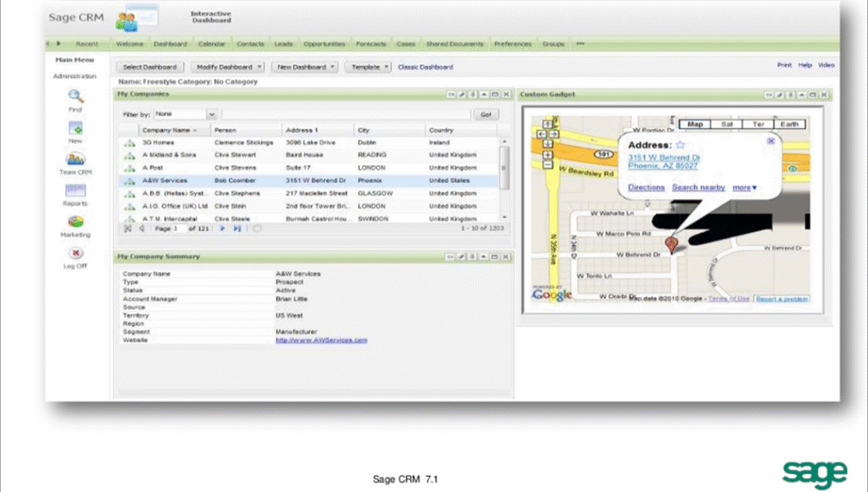The width and height of the screenshot is (868, 492).
Task: Click the GLASGOW city cell
Action: pos(376,193)
